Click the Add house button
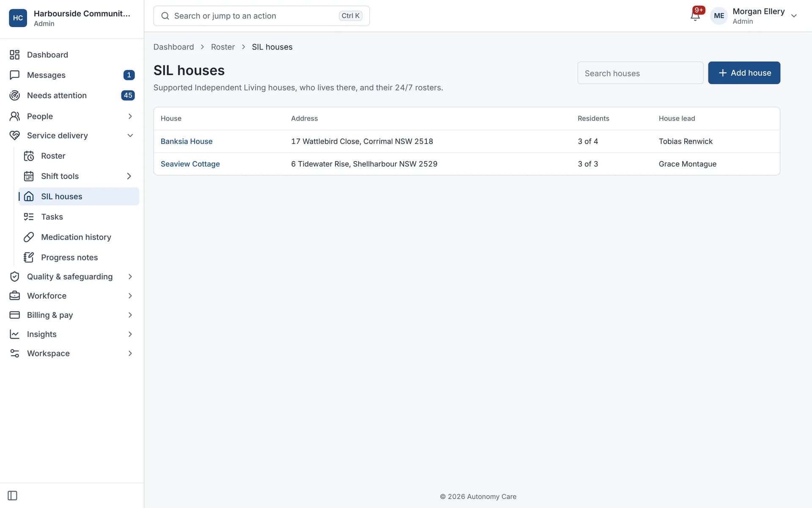Screen dimensions: 812x508 [744, 73]
